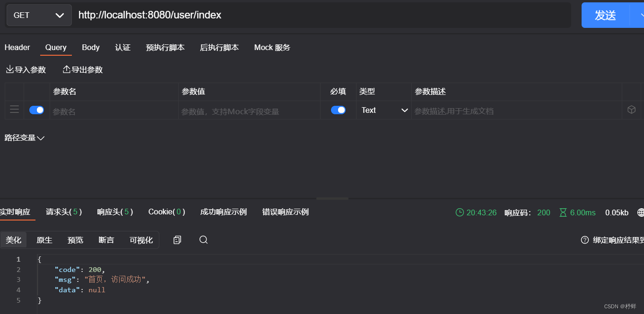
Task: Click the "首页，访问成功" message value
Action: click(115, 280)
